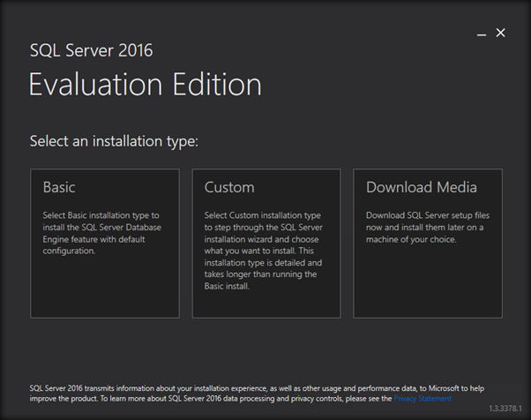Viewport: 531px width, 420px height.
Task: Minimize the SQL Server installer window
Action: tap(482, 34)
